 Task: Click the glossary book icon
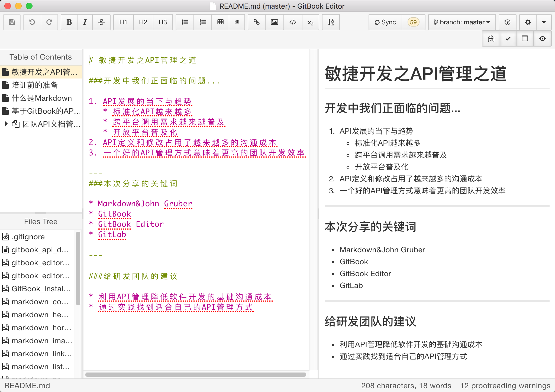click(x=491, y=39)
